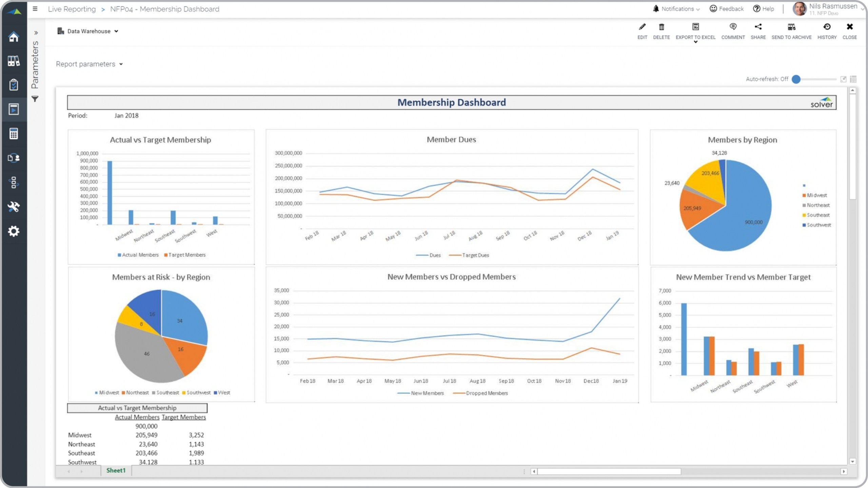Screen dimensions: 868x488
Task: Click the Comment icon
Action: (733, 27)
